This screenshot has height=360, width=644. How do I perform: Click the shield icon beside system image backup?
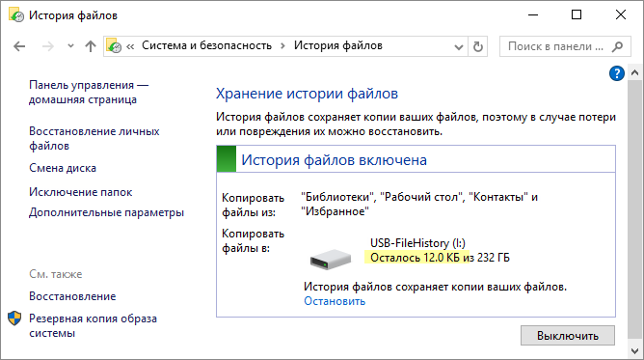point(14,318)
